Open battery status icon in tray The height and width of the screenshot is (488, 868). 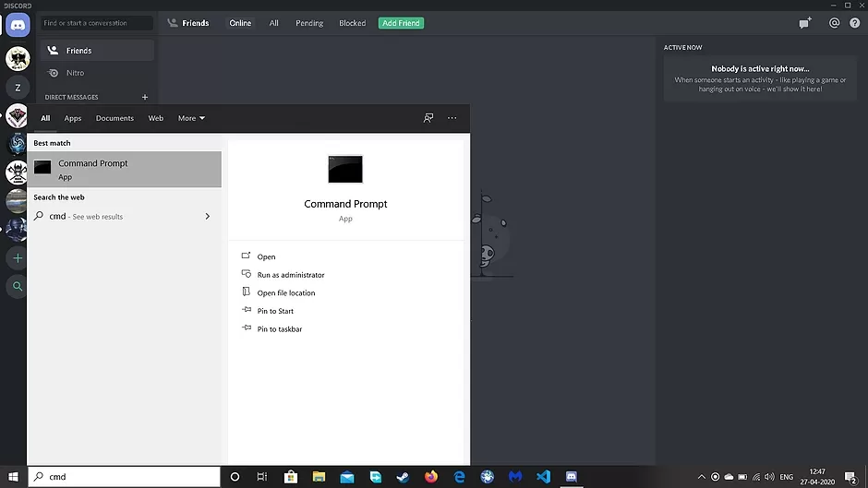point(743,477)
